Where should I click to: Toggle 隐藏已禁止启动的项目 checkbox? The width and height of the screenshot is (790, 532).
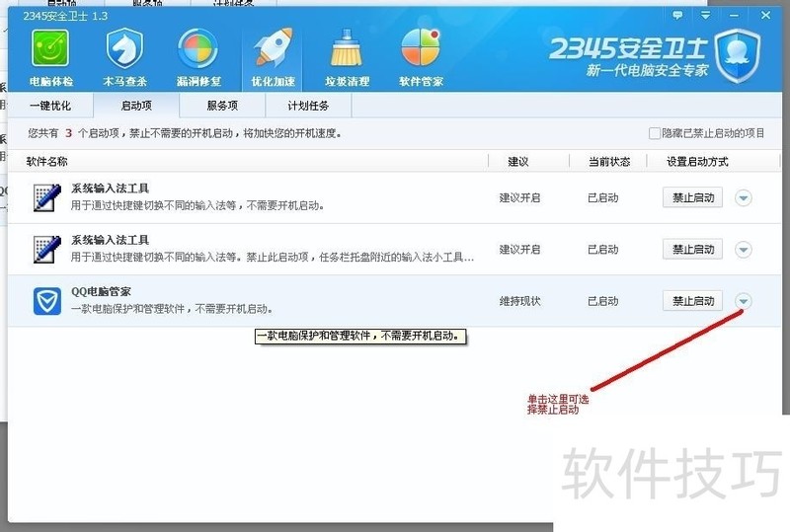[x=654, y=133]
